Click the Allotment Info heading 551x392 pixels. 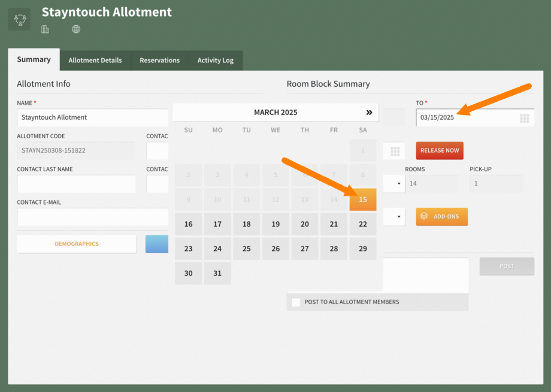(44, 84)
